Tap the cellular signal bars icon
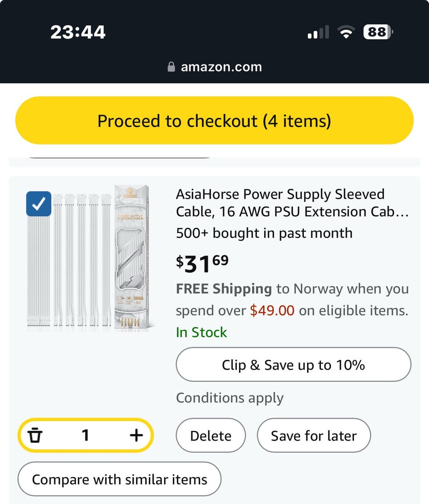The image size is (429, 504). [x=318, y=32]
